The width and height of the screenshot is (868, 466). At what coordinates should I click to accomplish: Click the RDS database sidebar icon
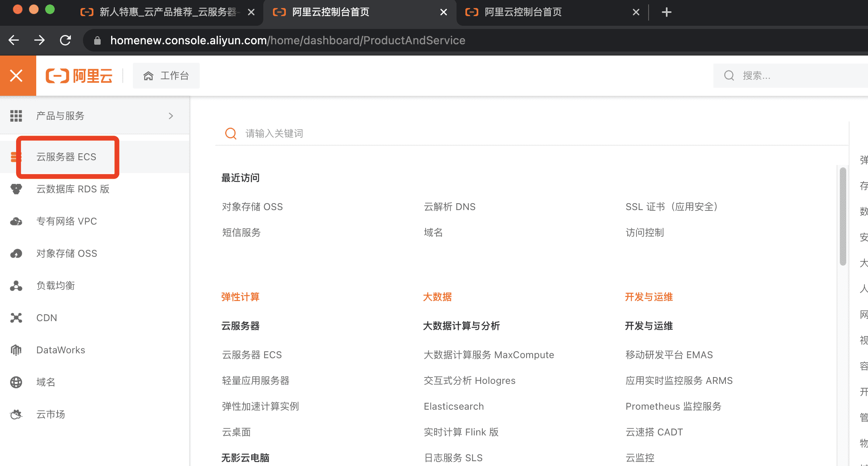click(16, 189)
